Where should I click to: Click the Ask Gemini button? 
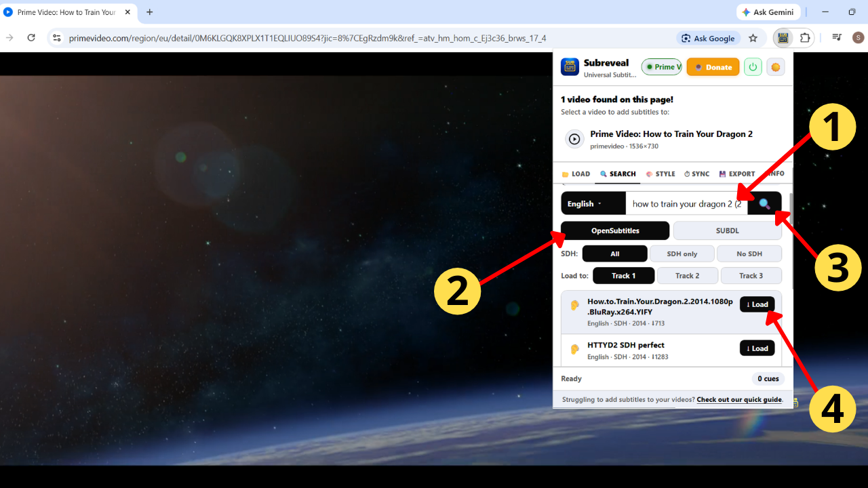[768, 12]
